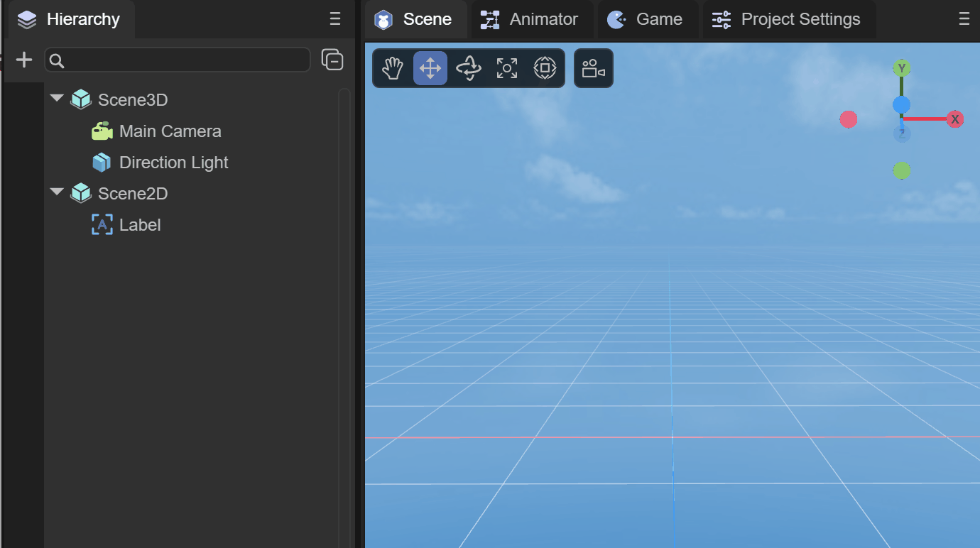Open the Hierarchy panel options menu
The image size is (980, 548).
click(335, 19)
